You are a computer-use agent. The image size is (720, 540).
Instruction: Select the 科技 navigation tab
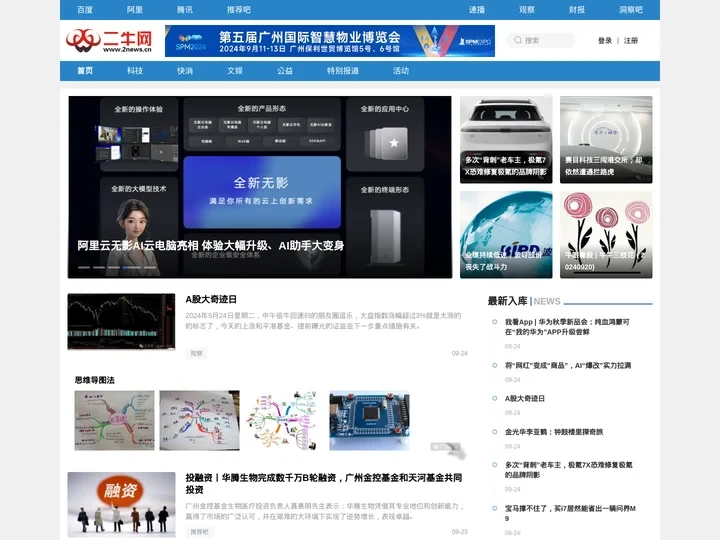135,71
